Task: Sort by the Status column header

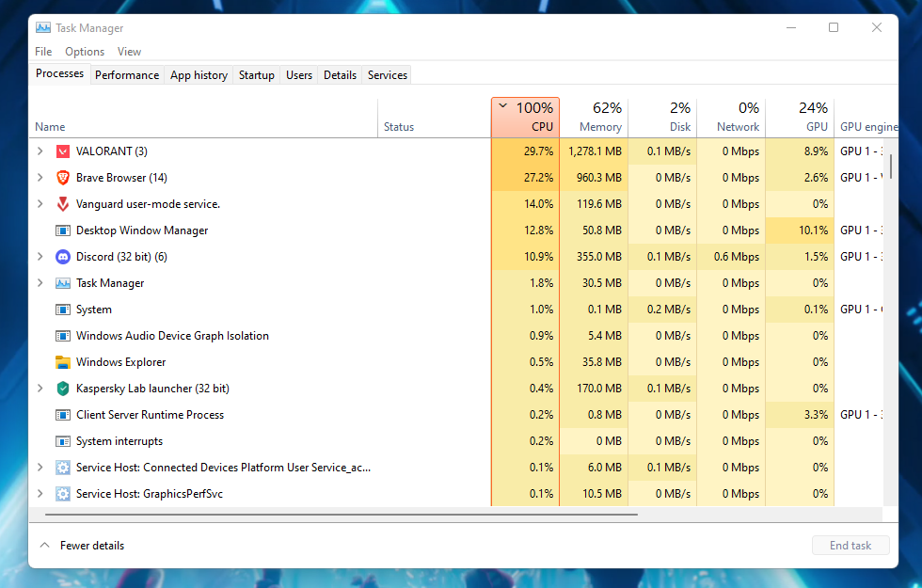Action: point(434,118)
